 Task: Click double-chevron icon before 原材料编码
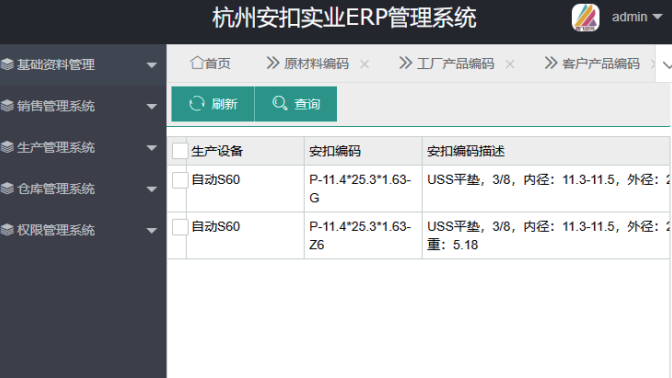[x=273, y=63]
